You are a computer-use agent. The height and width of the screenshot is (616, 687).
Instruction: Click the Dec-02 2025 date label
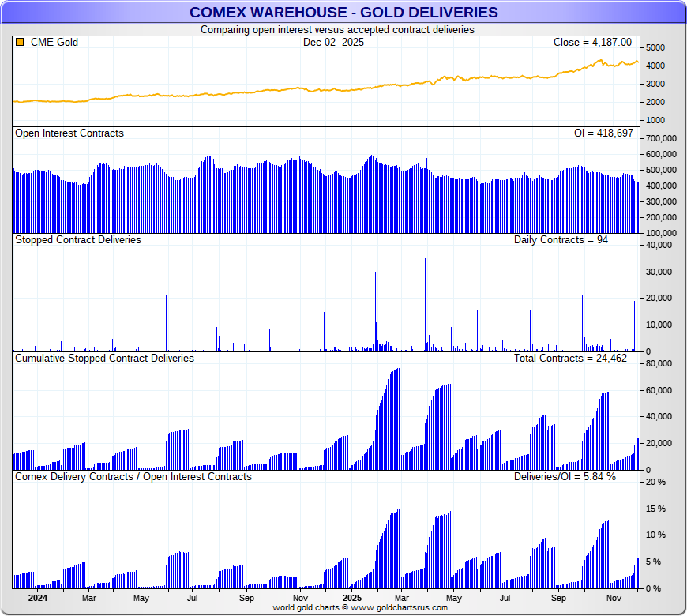[333, 43]
